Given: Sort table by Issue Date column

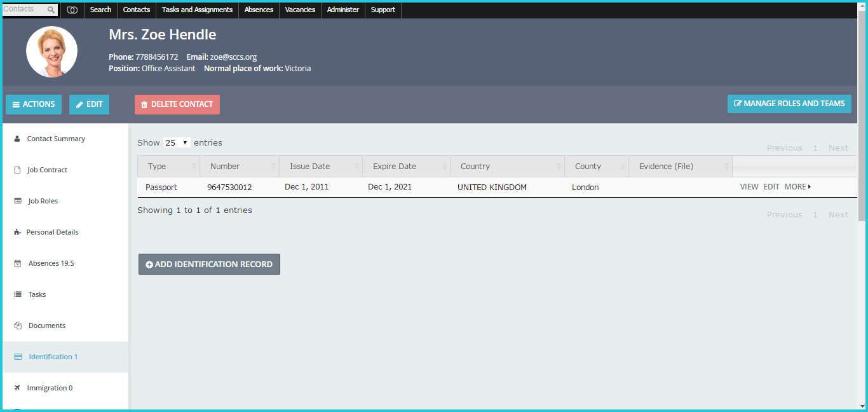Looking at the screenshot, I should coord(321,167).
